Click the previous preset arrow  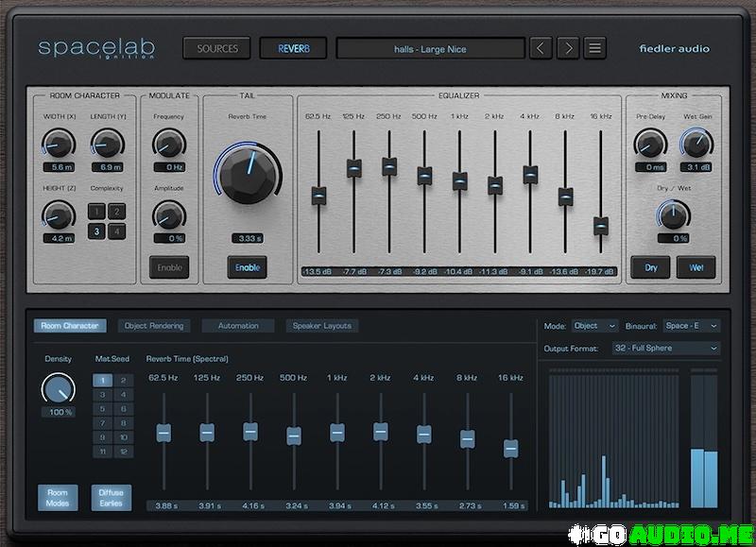tap(541, 48)
